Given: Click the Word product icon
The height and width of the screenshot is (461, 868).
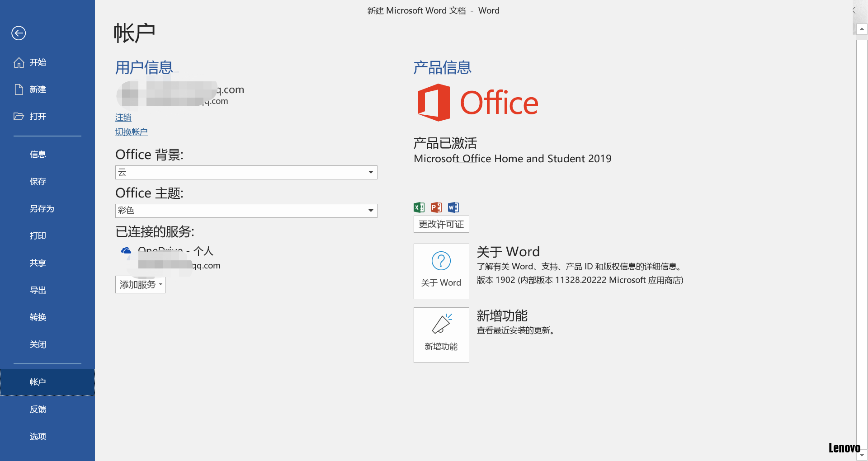Looking at the screenshot, I should point(453,207).
